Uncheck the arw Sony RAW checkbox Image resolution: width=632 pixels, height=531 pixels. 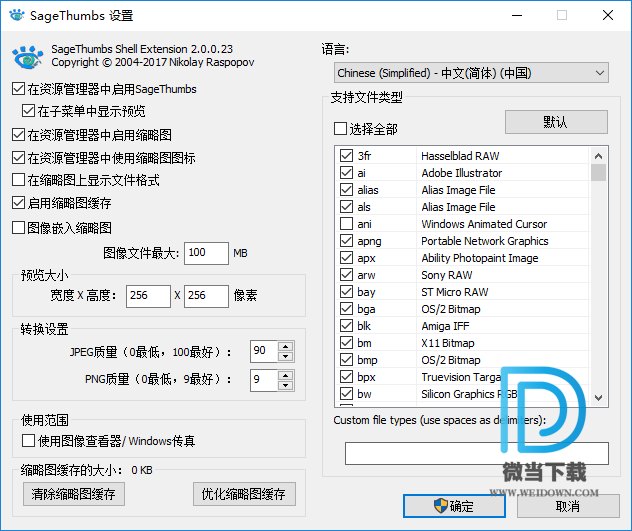[x=346, y=275]
